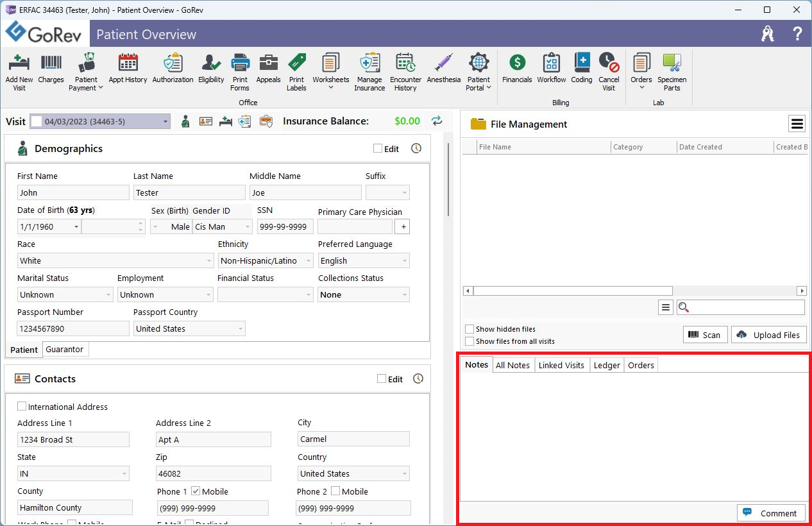Open File Management hamburger menu
This screenshot has width=812, height=526.
(797, 124)
